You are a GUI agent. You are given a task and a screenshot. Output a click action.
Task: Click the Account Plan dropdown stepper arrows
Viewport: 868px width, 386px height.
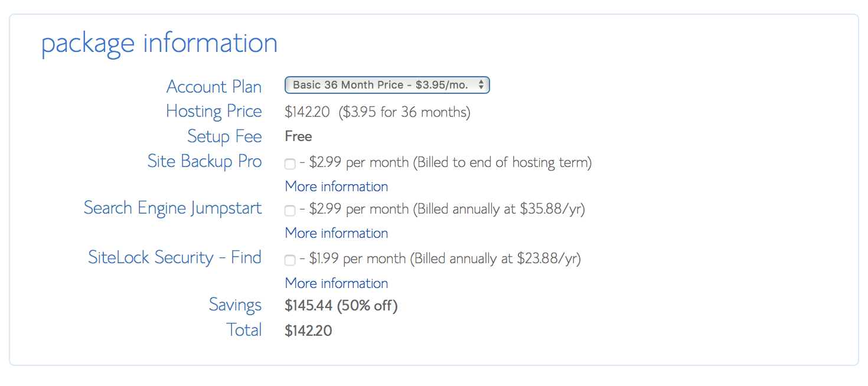point(481,85)
